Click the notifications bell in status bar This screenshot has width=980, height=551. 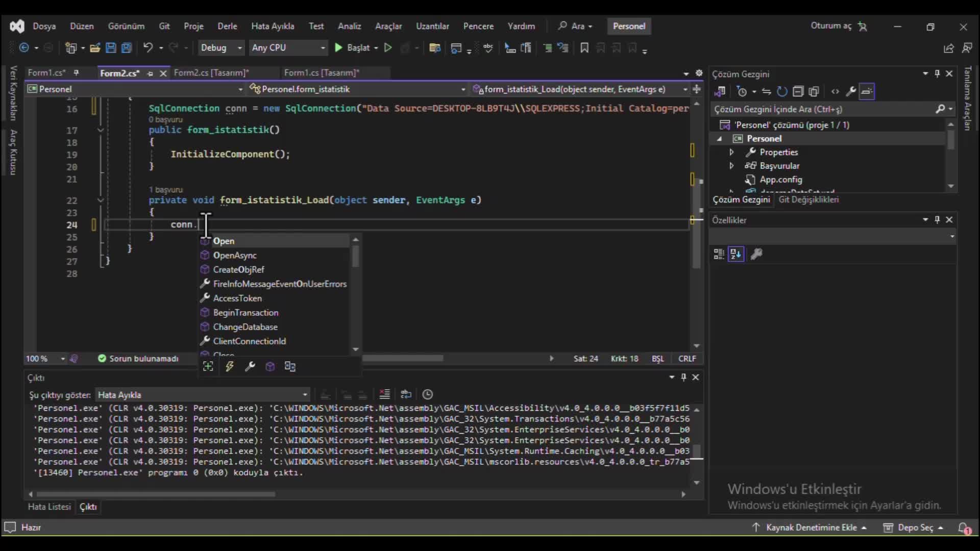[x=964, y=528]
